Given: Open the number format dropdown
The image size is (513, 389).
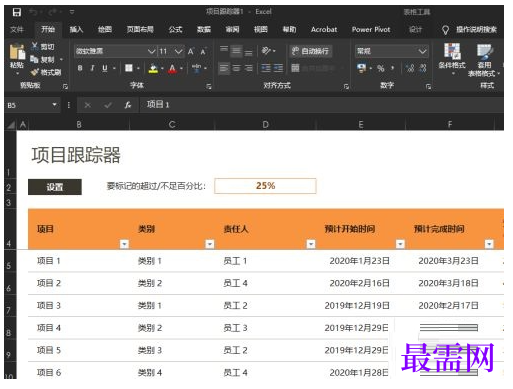Looking at the screenshot, I should pyautogui.click(x=422, y=51).
